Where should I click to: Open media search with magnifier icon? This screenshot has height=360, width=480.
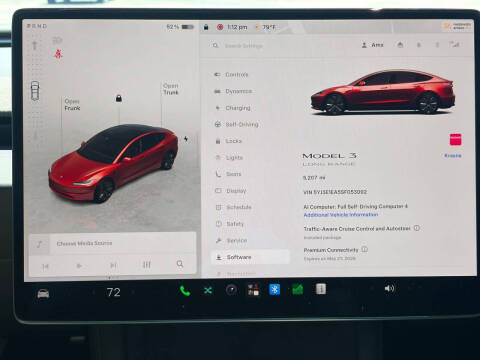click(180, 264)
